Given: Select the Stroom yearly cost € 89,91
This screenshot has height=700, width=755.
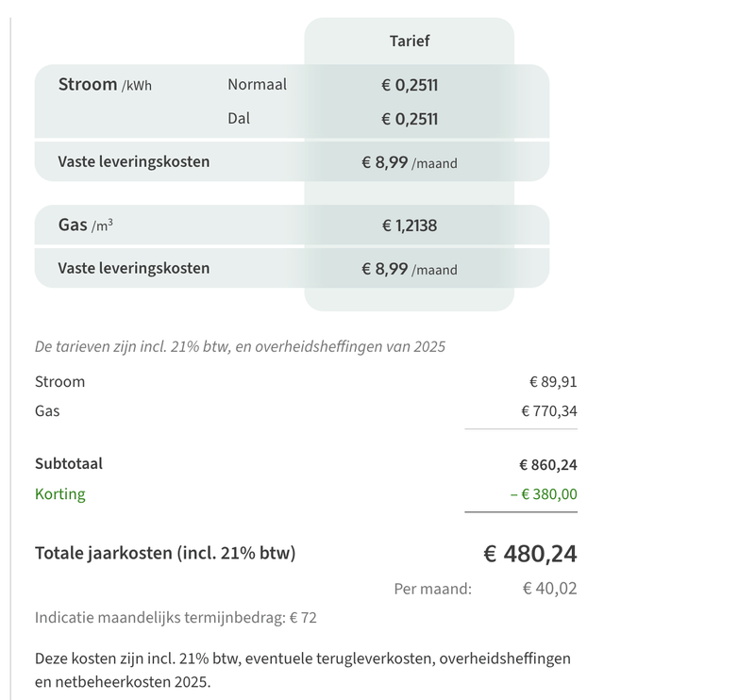Looking at the screenshot, I should (552, 382).
